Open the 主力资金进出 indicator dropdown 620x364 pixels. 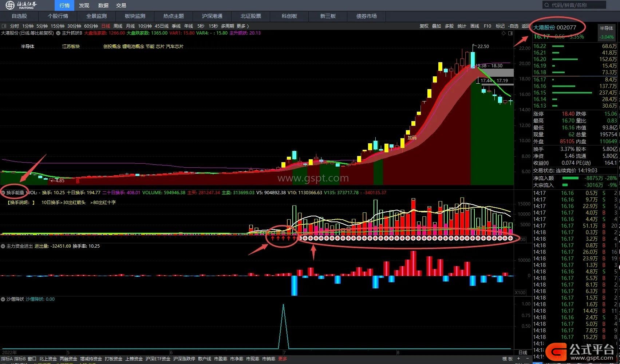point(3,246)
